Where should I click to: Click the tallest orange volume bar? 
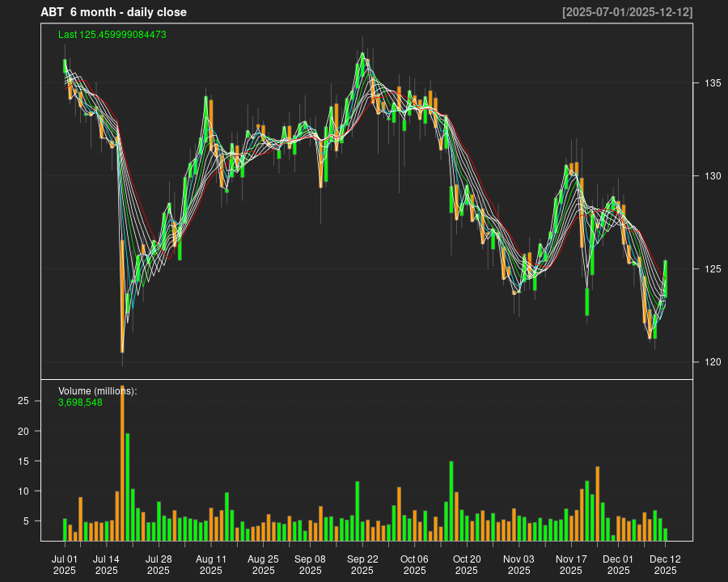point(122,462)
